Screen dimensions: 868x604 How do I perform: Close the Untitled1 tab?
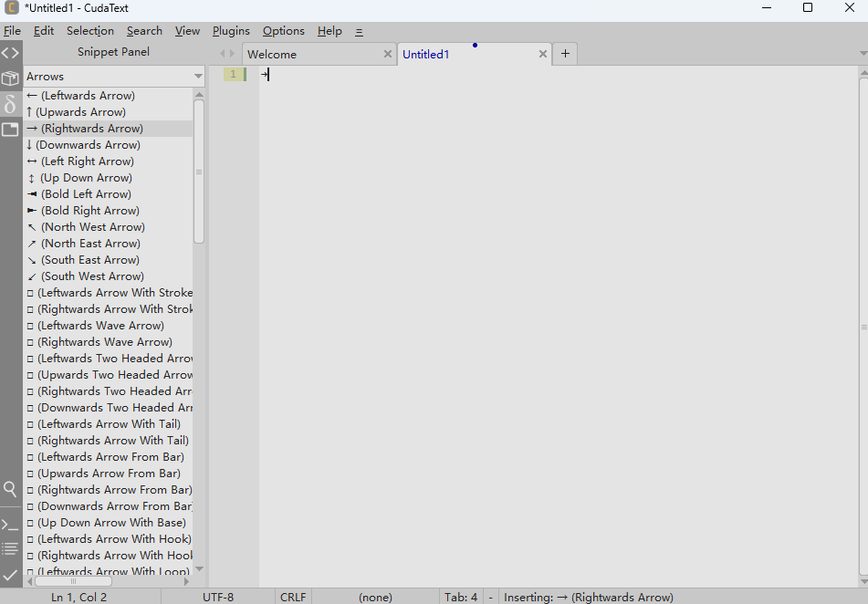(x=543, y=55)
